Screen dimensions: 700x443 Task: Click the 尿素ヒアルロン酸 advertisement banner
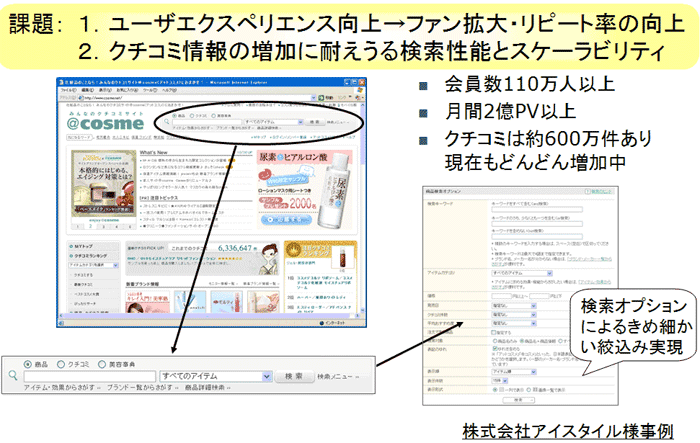304,189
